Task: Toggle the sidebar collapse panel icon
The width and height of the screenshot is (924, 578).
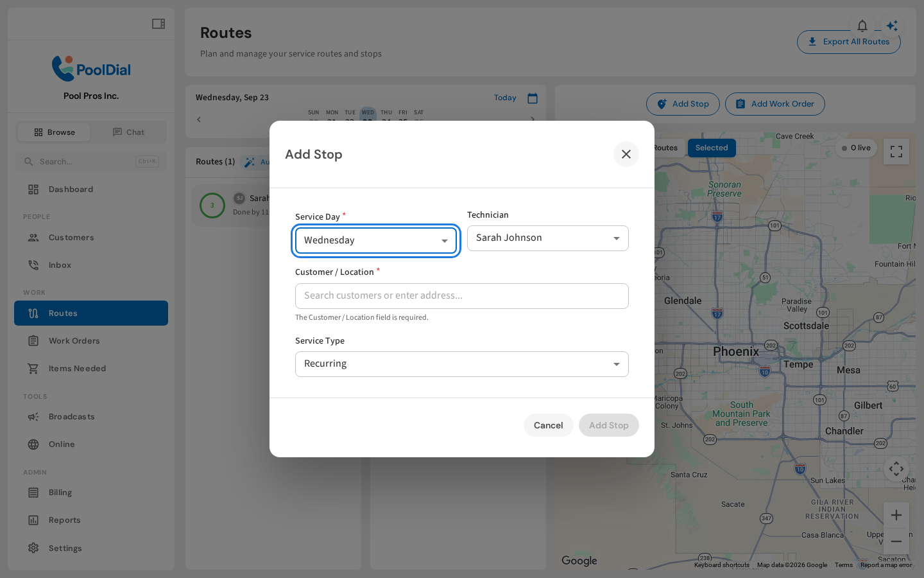Action: click(x=158, y=24)
